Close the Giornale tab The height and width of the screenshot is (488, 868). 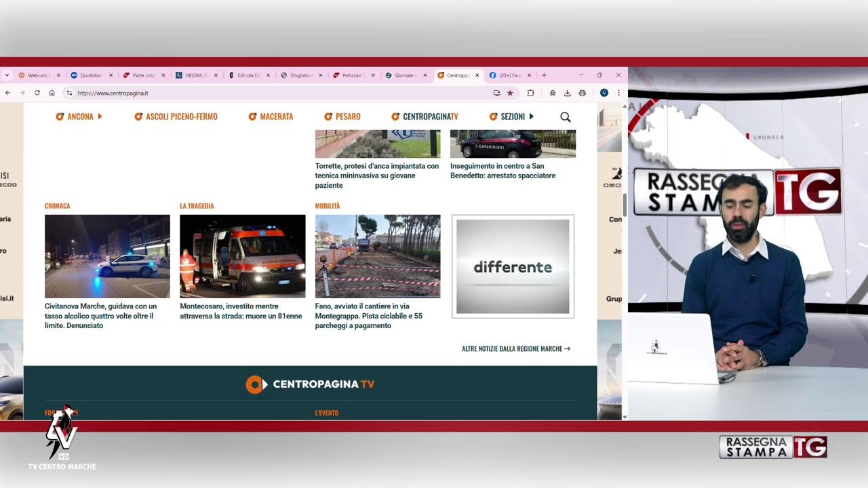point(425,75)
